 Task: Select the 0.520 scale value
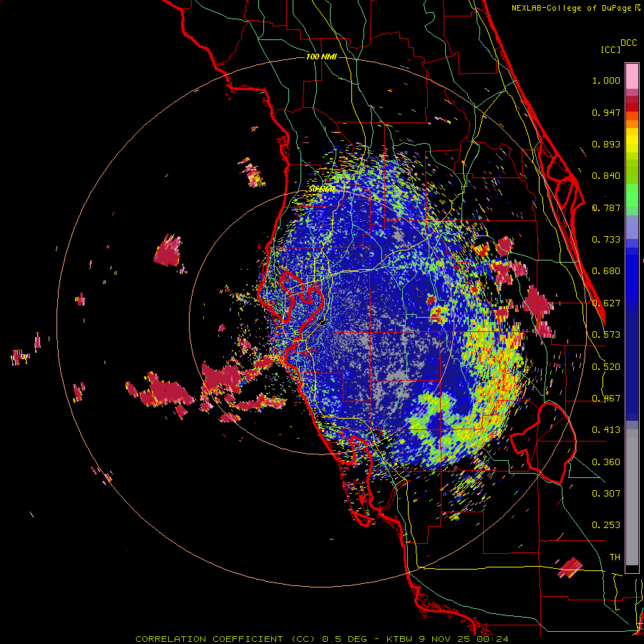tap(606, 367)
